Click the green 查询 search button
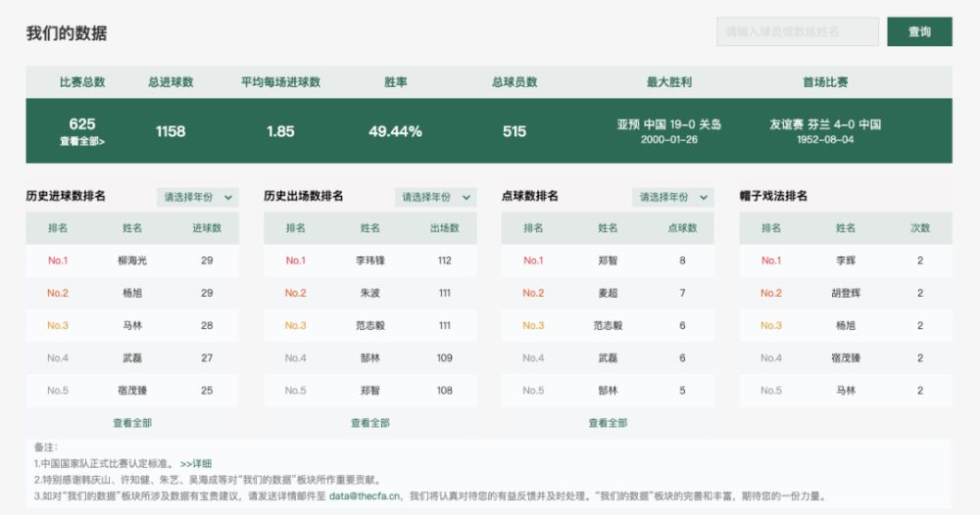Screen dimensions: 980x515 (x=919, y=32)
